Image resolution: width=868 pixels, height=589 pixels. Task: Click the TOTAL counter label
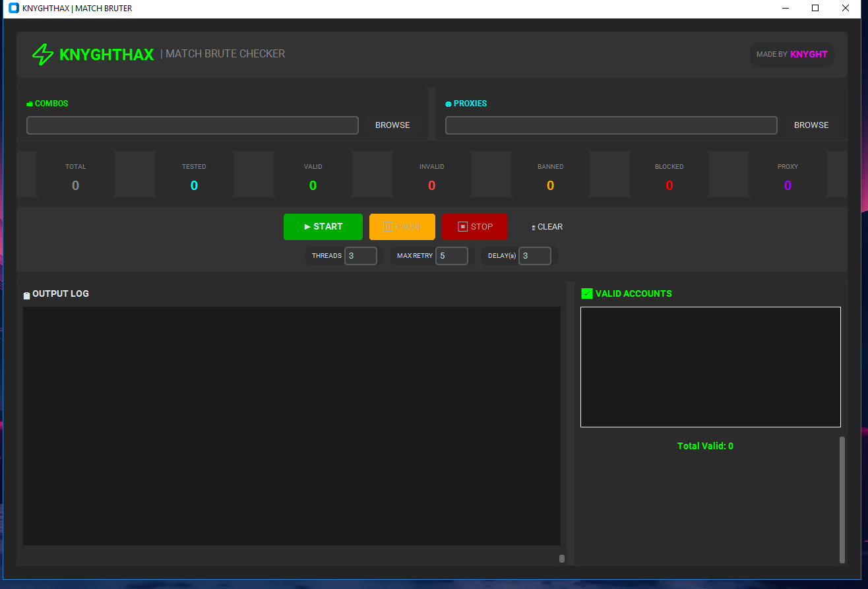pos(76,167)
